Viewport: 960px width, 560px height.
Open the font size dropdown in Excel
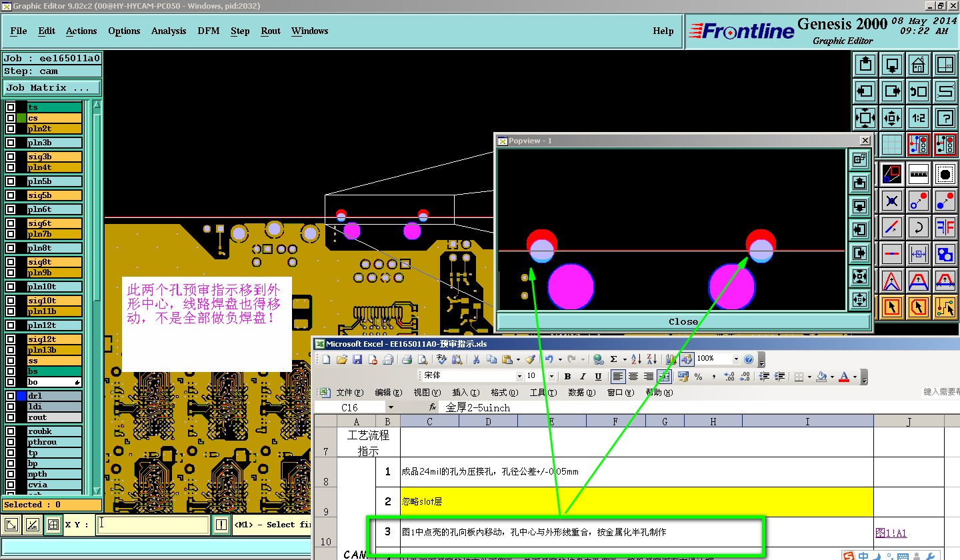551,377
